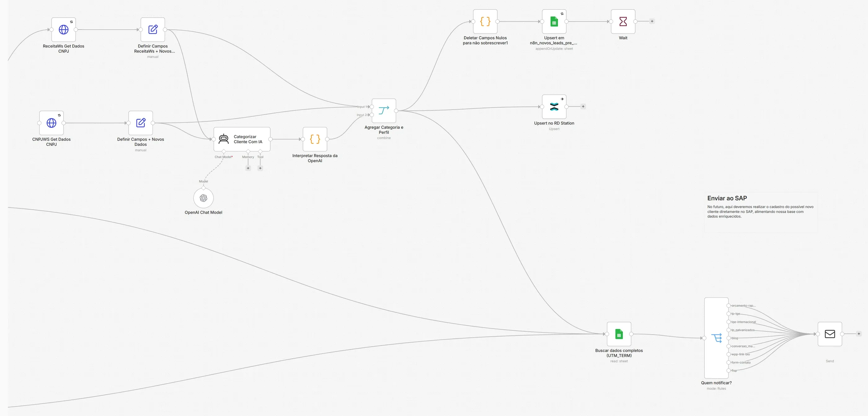Click the wpp-link-bio output connector
This screenshot has height=416, width=868.
[728, 354]
